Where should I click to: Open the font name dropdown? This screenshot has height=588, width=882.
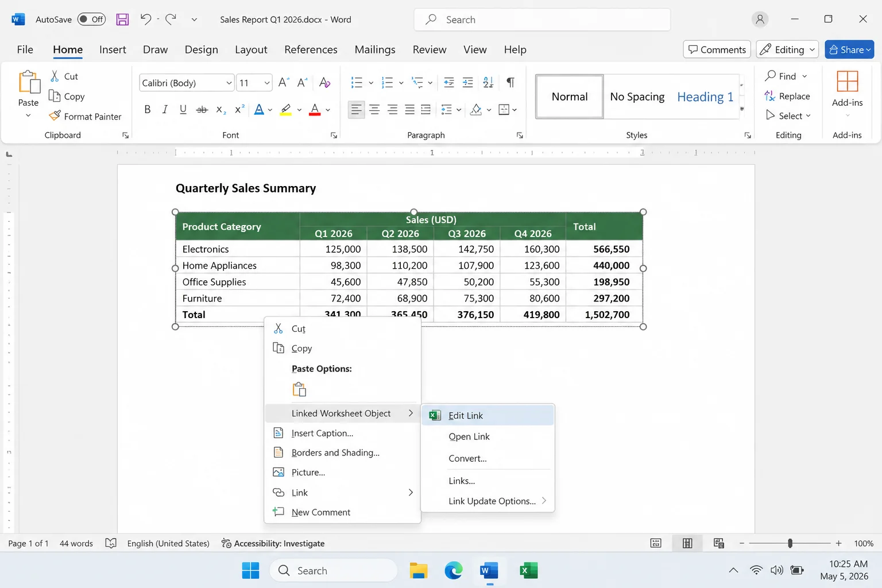(x=229, y=83)
